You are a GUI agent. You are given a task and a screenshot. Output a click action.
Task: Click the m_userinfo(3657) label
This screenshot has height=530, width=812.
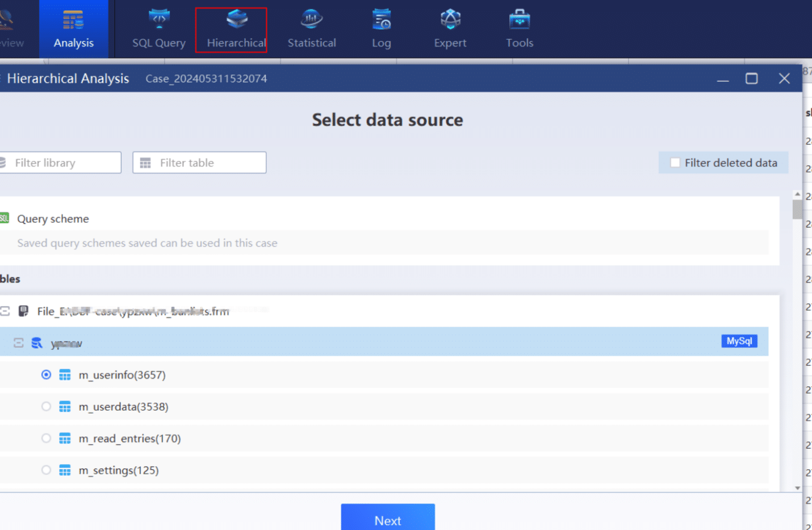122,375
